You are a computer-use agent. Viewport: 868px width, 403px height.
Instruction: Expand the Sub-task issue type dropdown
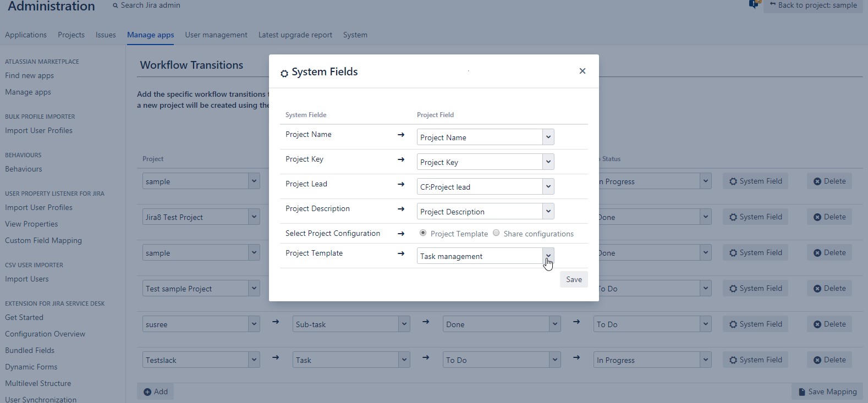point(351,324)
